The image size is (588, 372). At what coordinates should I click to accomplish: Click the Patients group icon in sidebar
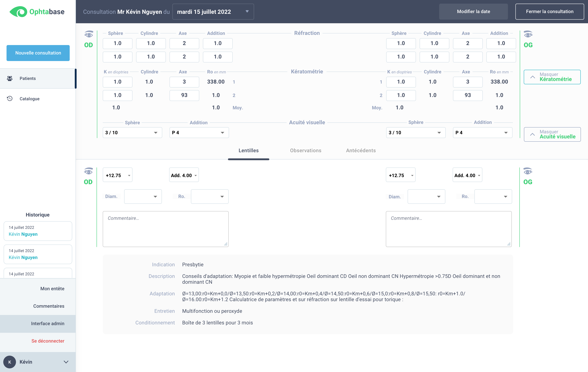[x=10, y=78]
